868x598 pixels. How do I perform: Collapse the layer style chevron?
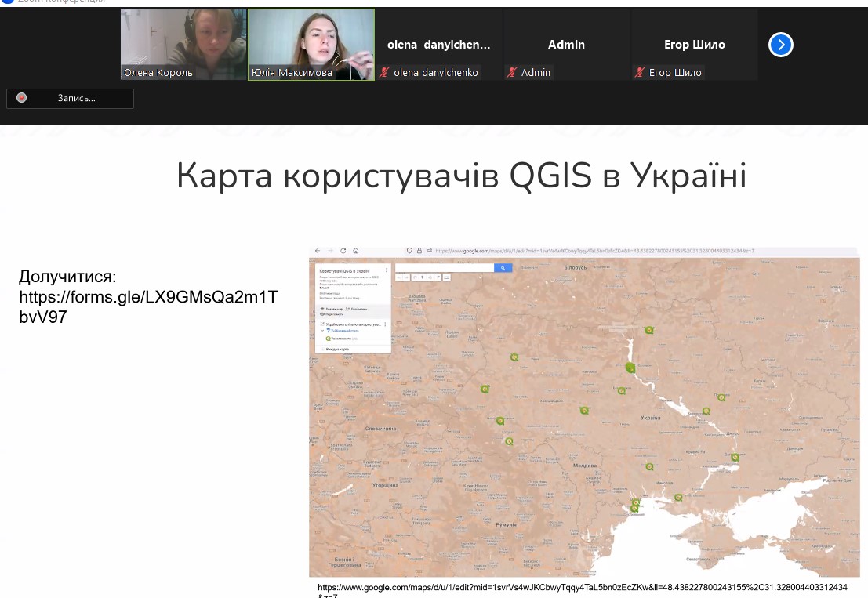click(x=321, y=331)
